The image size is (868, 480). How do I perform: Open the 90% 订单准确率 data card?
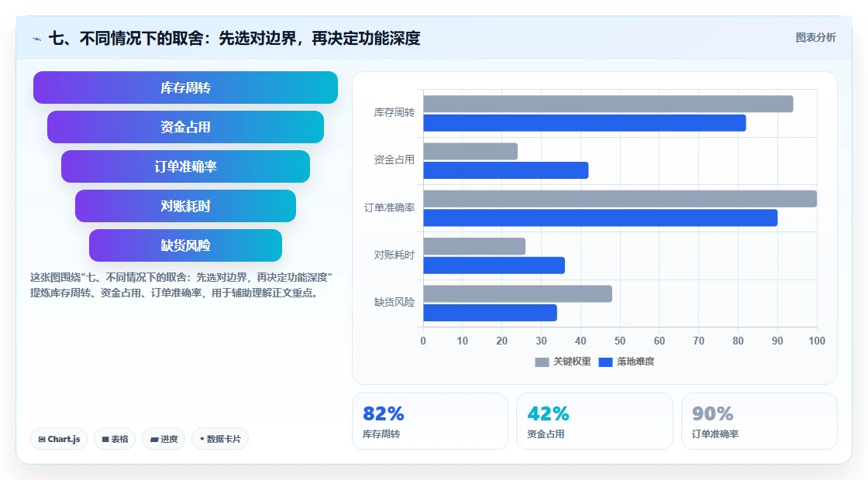coord(759,421)
